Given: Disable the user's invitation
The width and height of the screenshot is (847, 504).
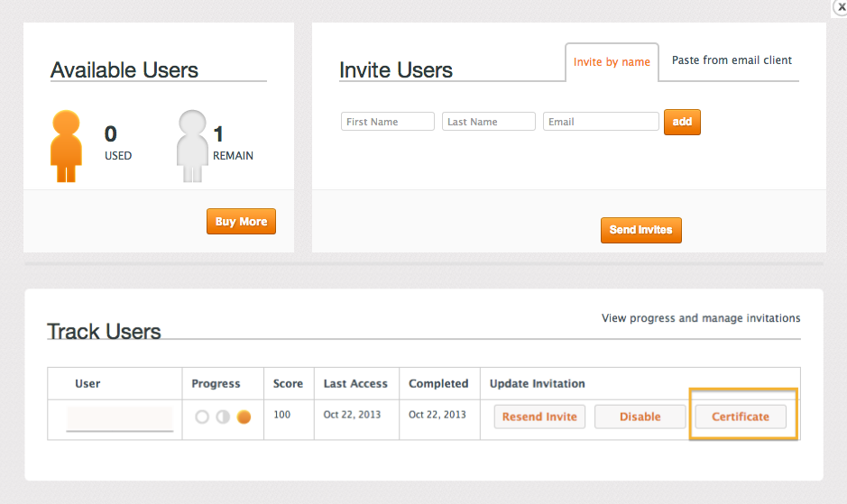Looking at the screenshot, I should [x=640, y=417].
